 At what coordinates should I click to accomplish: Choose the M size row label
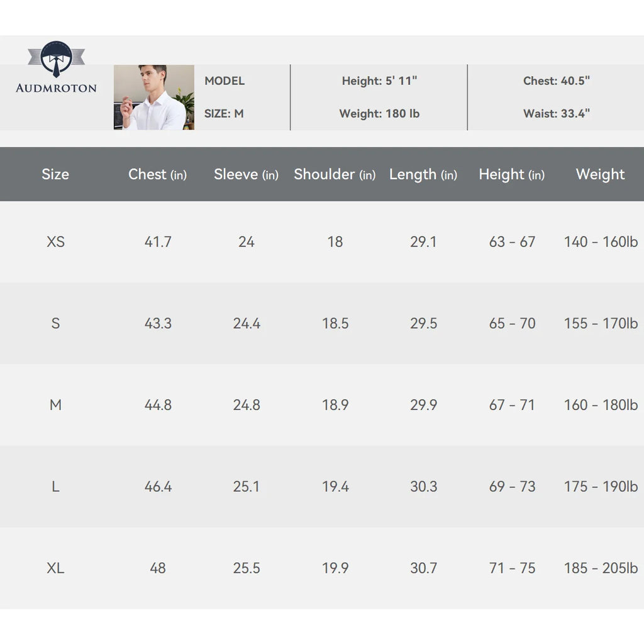55,405
